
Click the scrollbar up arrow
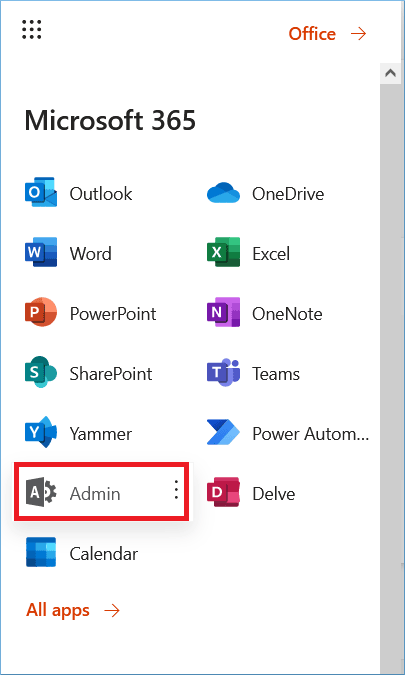click(391, 73)
